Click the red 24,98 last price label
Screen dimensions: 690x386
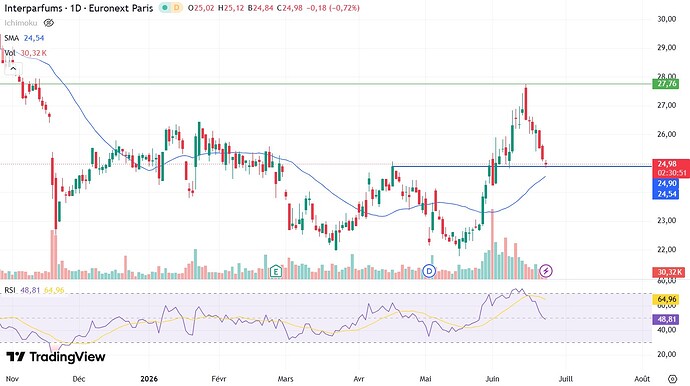[x=667, y=164]
